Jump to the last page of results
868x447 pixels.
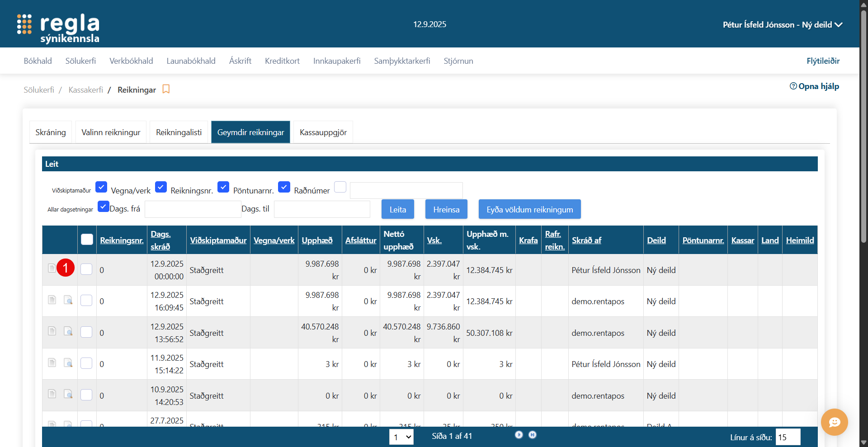[533, 435]
